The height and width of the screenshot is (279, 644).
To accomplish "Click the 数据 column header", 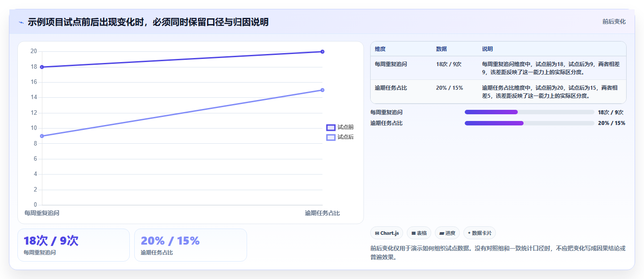I will click(442, 49).
